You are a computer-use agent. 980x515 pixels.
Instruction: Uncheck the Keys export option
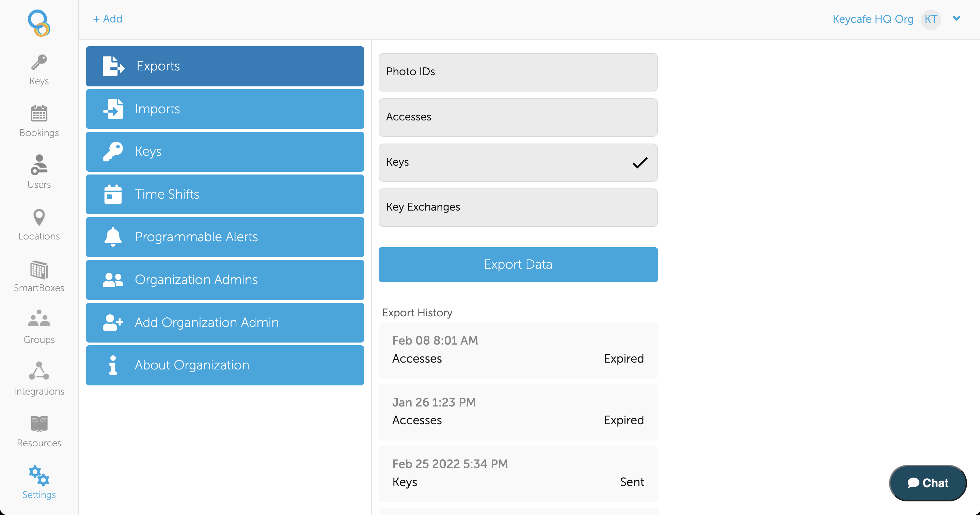[x=518, y=162]
